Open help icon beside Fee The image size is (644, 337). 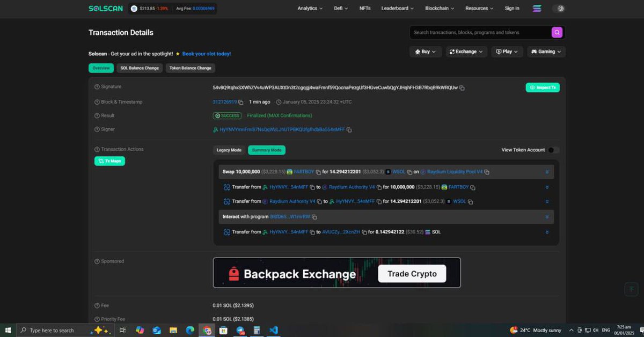coord(97,305)
